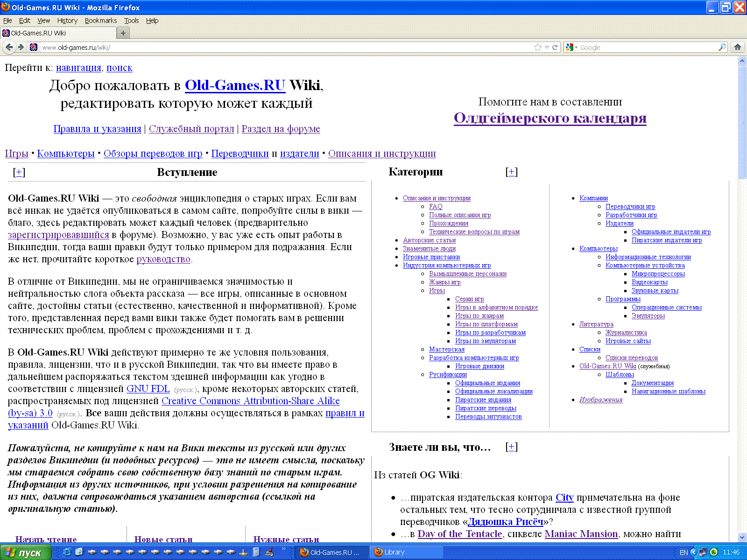Open the Олдгеймерского календаря link
Viewport: 747px width, 560px height.
click(x=550, y=118)
